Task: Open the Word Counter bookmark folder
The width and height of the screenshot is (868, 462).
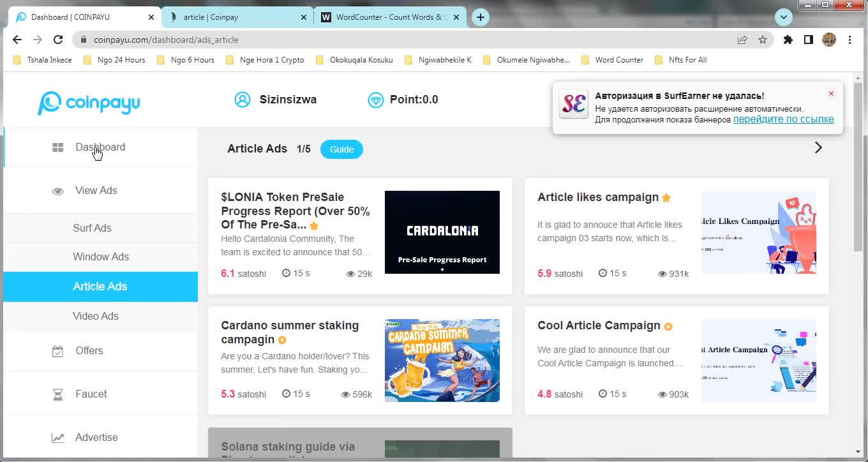Action: [612, 60]
